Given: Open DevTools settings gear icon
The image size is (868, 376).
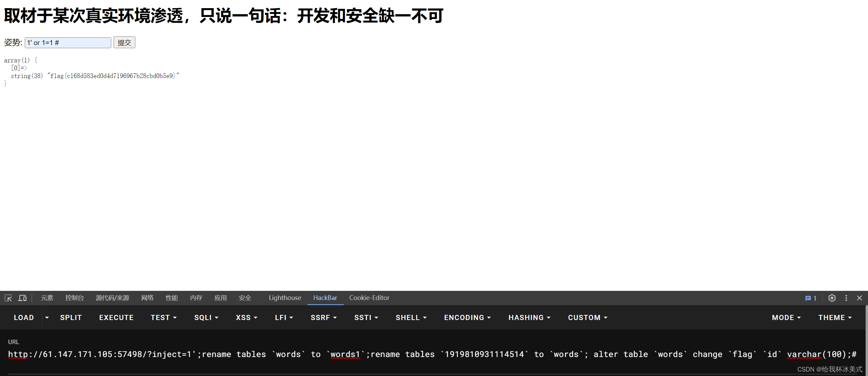Looking at the screenshot, I should [832, 298].
